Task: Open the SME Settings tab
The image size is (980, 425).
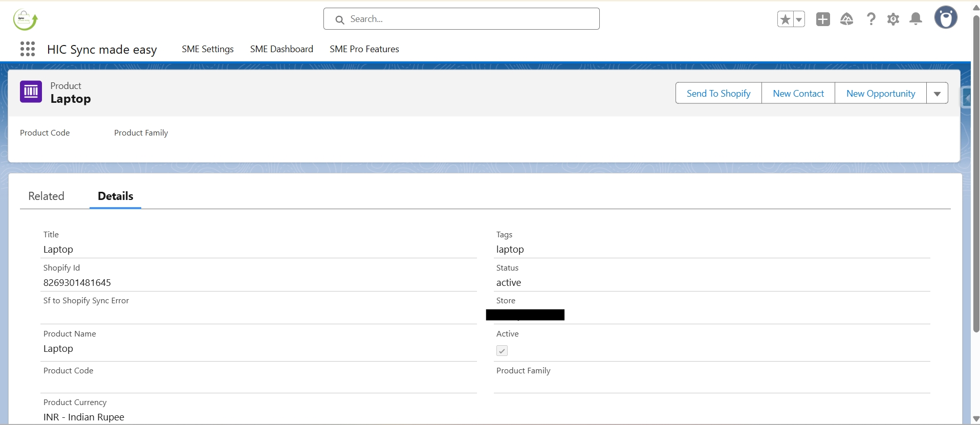Action: 207,49
